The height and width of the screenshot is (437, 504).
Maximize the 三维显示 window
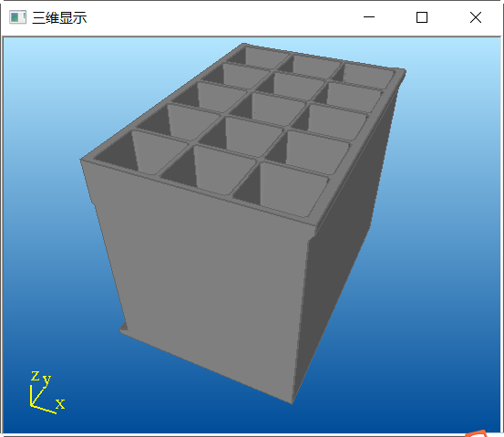pyautogui.click(x=422, y=17)
